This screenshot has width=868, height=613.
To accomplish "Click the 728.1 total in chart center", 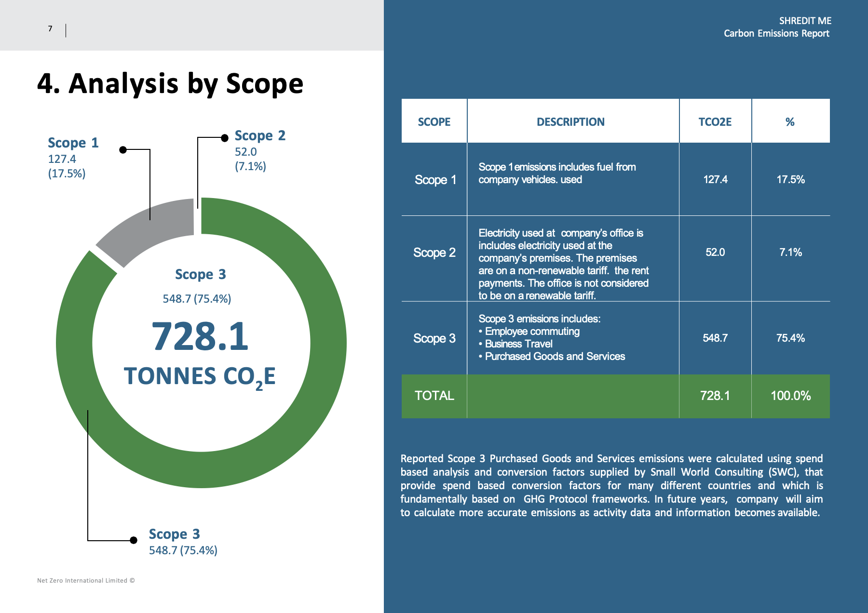I will click(x=200, y=336).
